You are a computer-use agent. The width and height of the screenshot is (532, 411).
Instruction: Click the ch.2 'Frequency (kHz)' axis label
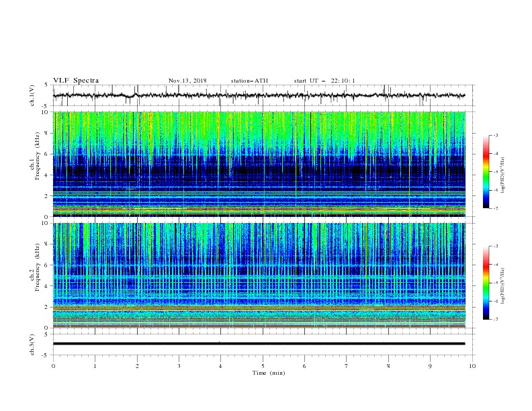[36, 267]
